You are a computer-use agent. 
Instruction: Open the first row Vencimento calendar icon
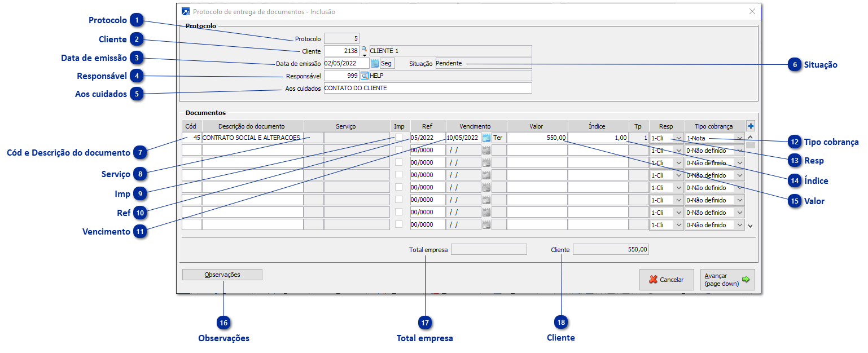(486, 138)
